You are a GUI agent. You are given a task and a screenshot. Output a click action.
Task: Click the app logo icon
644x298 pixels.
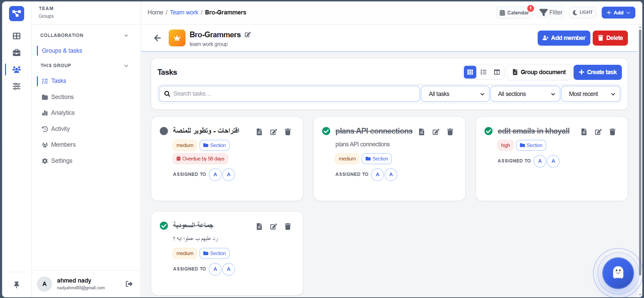16,13
